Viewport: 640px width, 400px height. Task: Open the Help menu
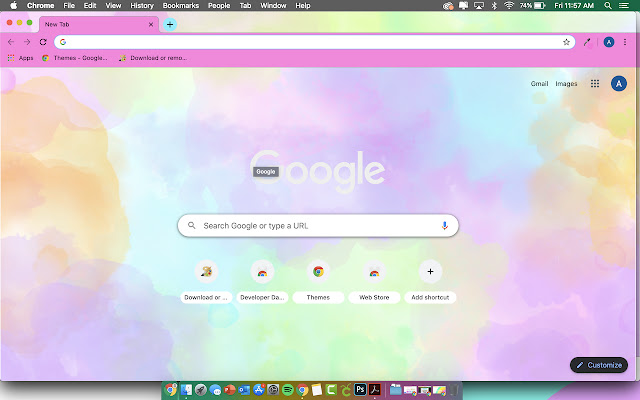click(303, 6)
